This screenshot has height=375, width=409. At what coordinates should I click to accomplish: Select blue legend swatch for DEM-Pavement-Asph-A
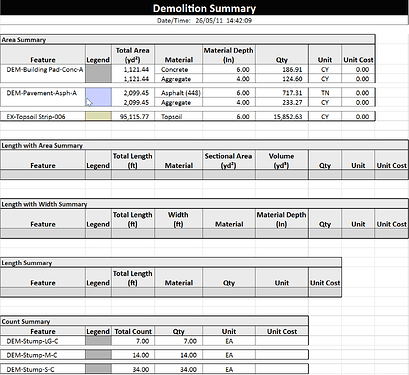(98, 97)
